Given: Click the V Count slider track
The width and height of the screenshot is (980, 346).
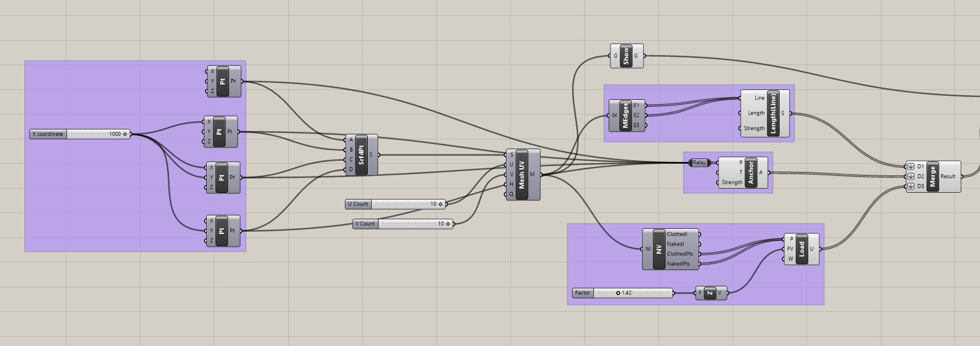Looking at the screenshot, I should 407,224.
